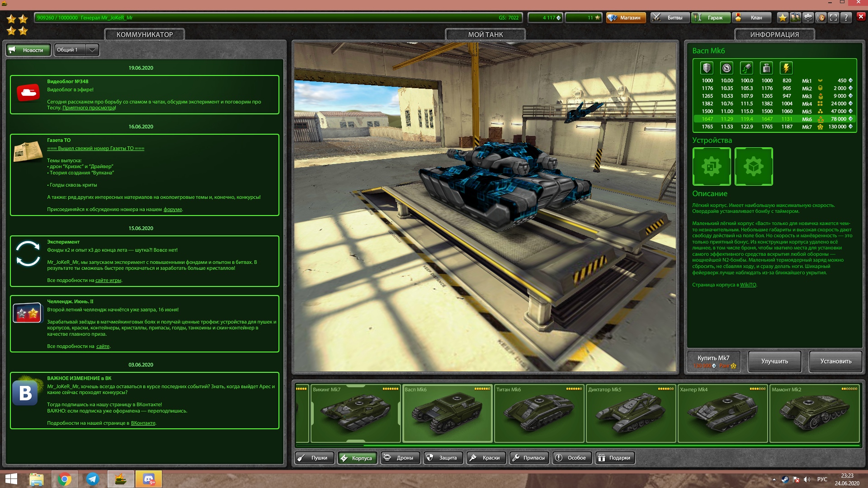
Task: Open the Магазин shop button
Action: point(626,18)
